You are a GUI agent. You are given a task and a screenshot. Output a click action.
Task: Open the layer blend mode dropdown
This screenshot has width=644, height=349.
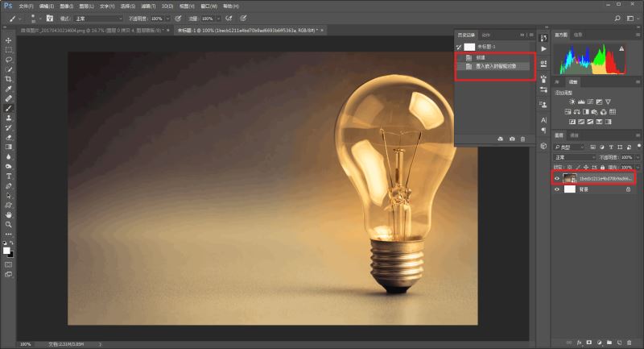click(574, 157)
